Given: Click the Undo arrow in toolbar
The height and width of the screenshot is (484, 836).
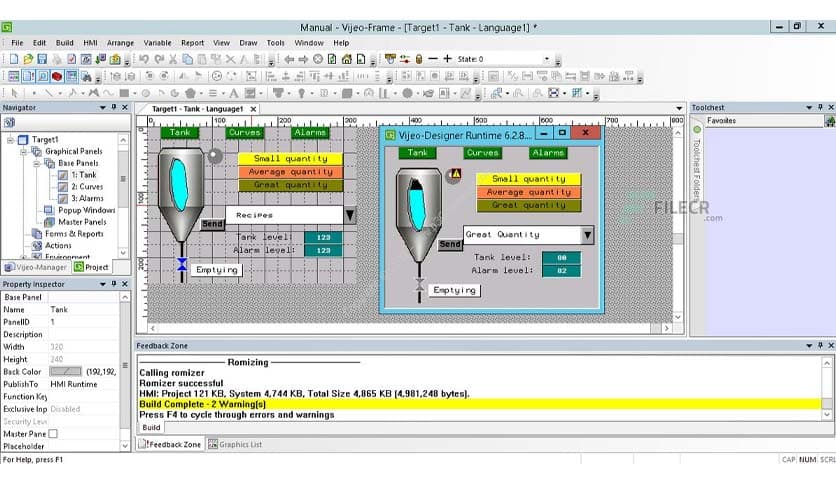Looking at the screenshot, I should click(144, 59).
